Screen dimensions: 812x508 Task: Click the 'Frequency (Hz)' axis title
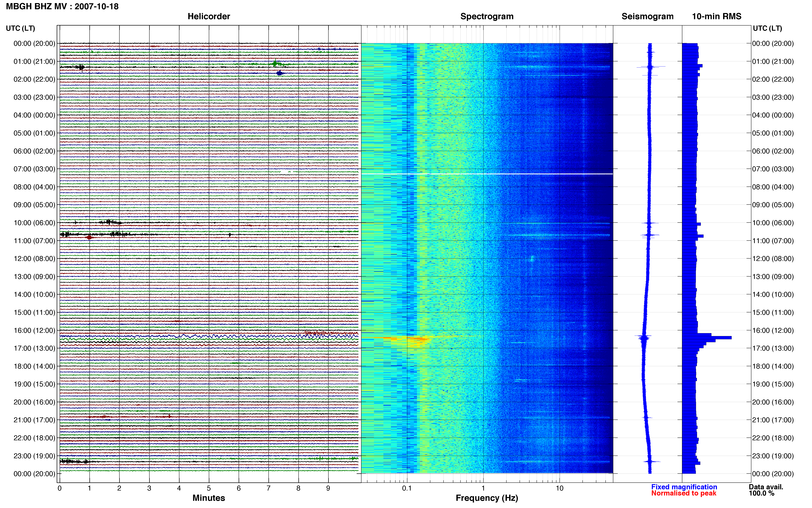[x=487, y=498]
